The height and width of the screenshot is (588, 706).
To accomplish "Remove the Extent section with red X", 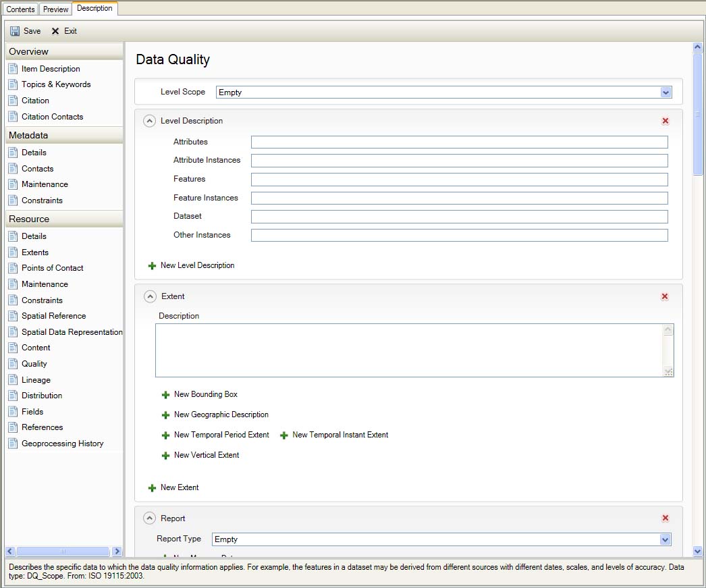I will click(666, 297).
